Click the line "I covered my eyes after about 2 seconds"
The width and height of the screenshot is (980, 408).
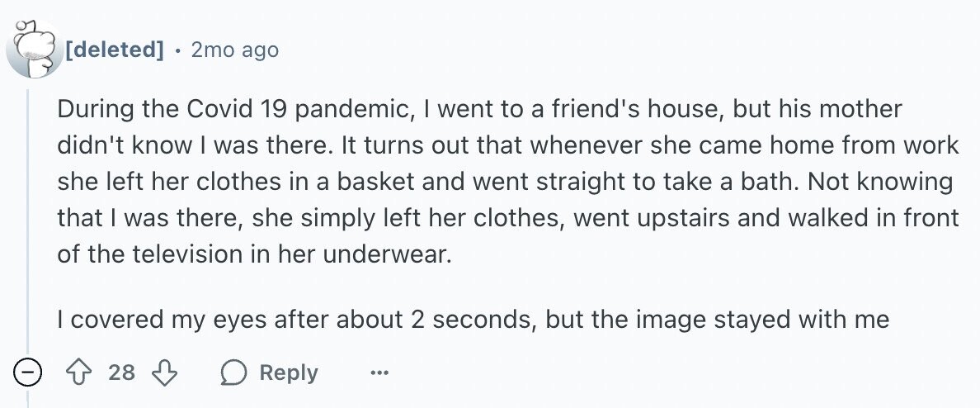tap(473, 320)
